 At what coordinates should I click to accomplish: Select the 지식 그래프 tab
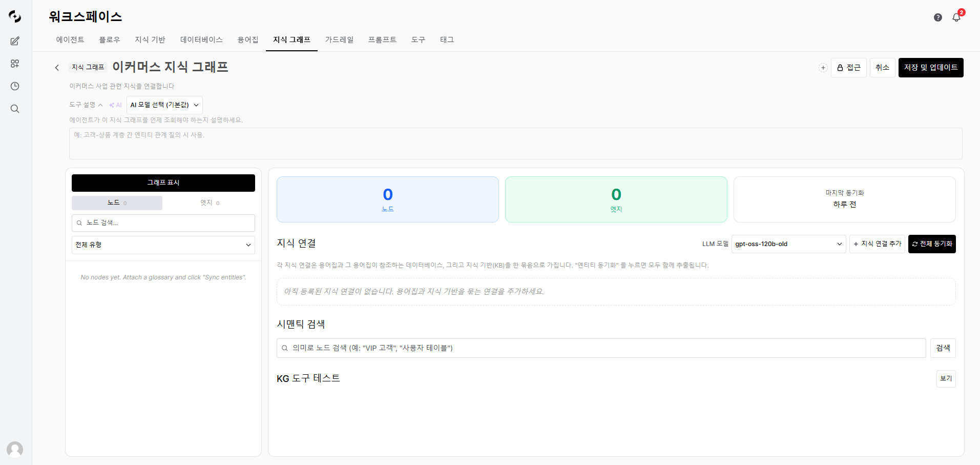(291, 39)
